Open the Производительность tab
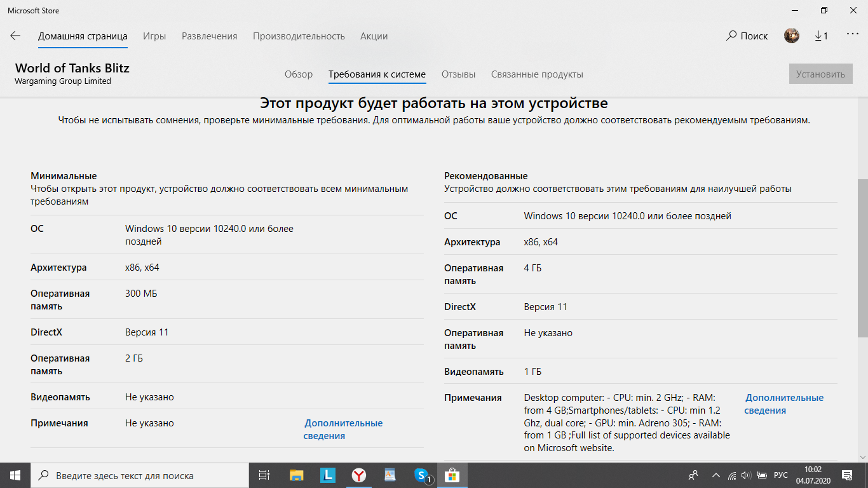Image resolution: width=868 pixels, height=488 pixels. tap(299, 36)
